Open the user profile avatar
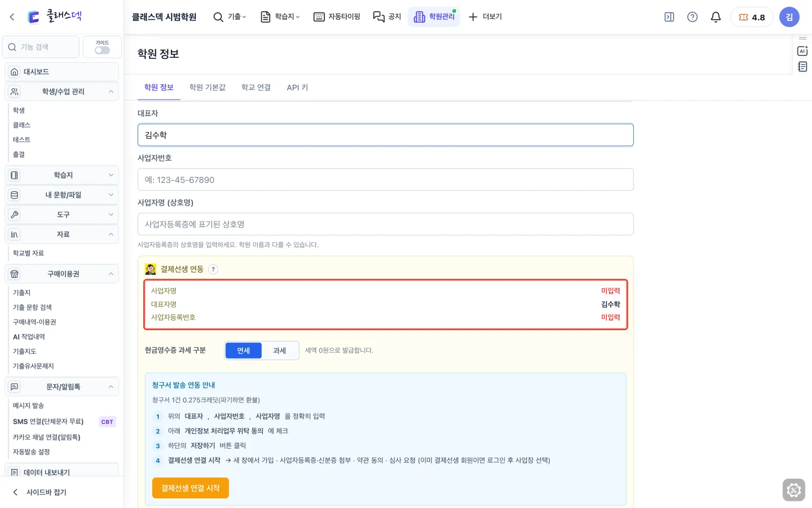 (x=789, y=17)
